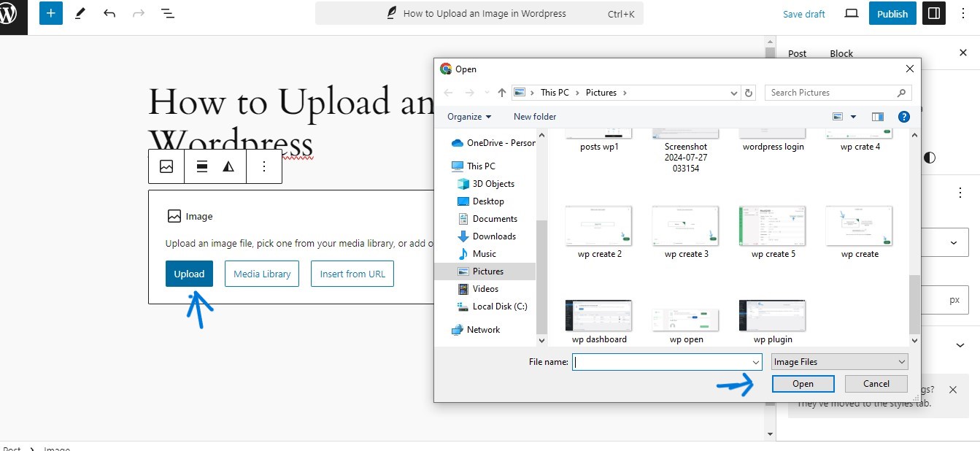The height and width of the screenshot is (451, 980).
Task: Select This PC in the navigation pane
Action: pos(474,166)
